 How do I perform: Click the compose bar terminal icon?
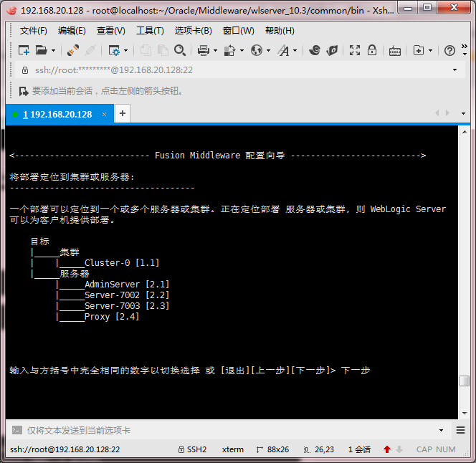pyautogui.click(x=16, y=430)
